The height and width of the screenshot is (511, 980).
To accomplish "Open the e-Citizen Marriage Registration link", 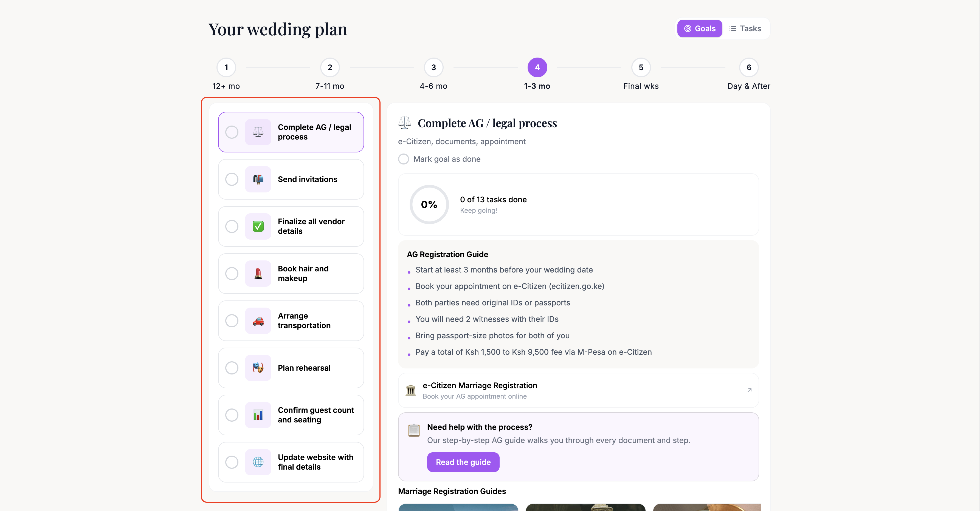I will pos(479,385).
